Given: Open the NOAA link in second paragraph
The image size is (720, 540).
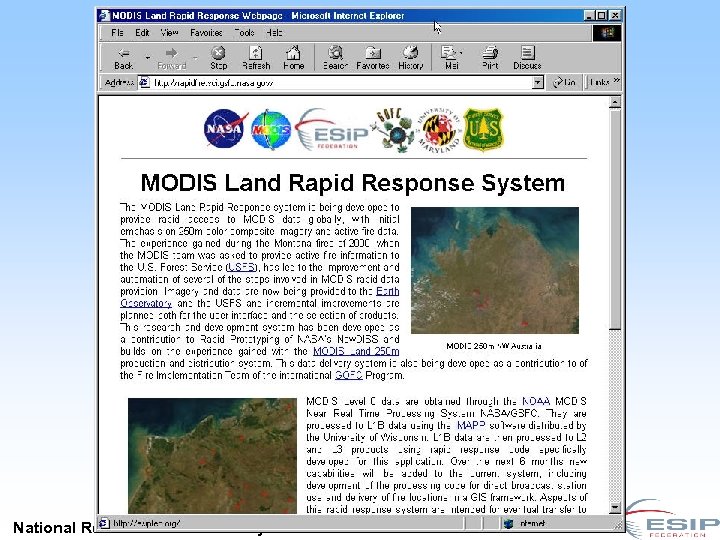Looking at the screenshot, I should pos(536,401).
